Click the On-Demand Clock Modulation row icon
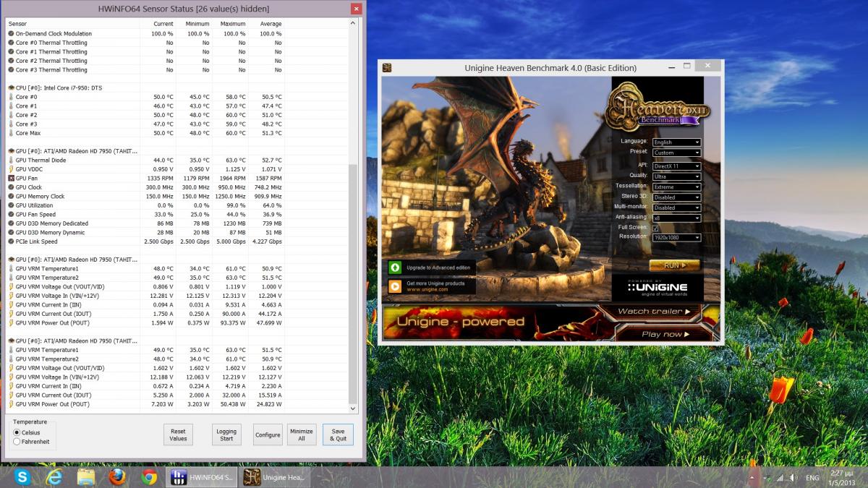The width and height of the screenshot is (868, 488). click(x=11, y=33)
